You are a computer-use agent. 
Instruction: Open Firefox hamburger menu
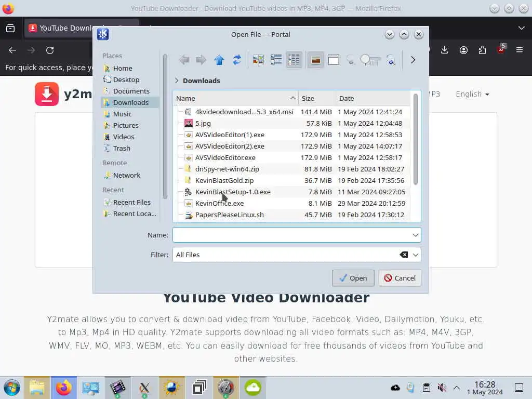[520, 50]
